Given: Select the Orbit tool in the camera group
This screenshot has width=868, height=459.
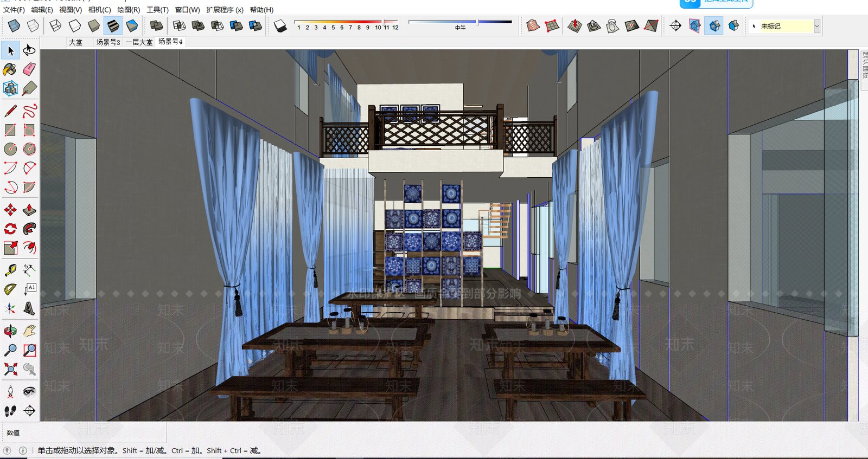Looking at the screenshot, I should (x=10, y=331).
